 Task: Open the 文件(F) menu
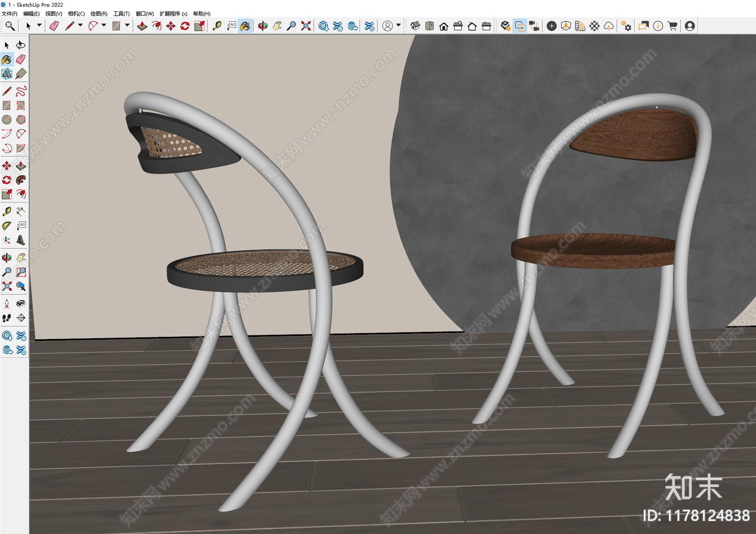[9, 14]
